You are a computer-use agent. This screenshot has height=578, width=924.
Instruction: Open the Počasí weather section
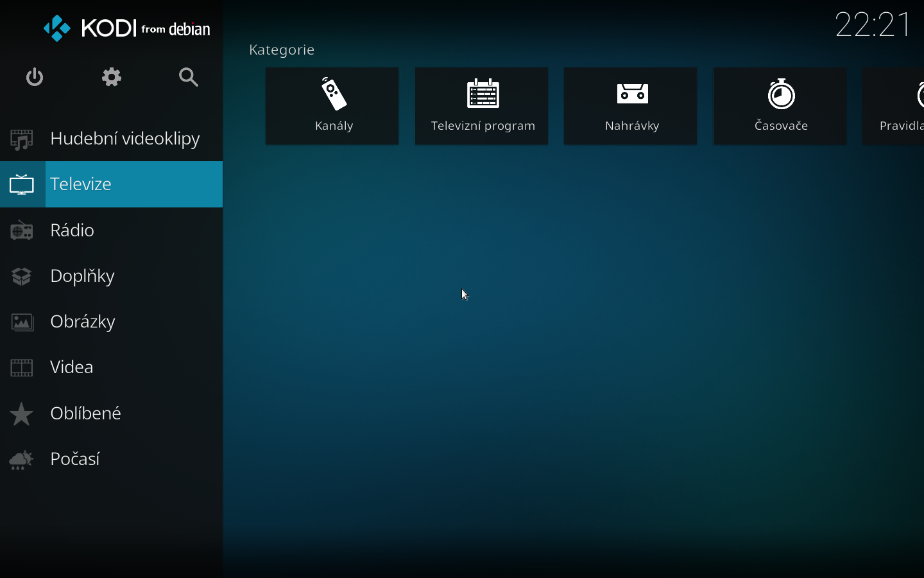[112, 459]
